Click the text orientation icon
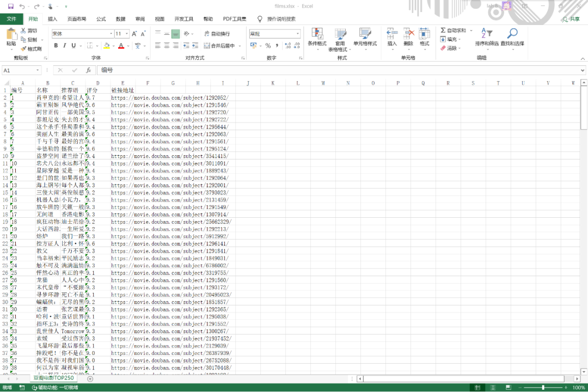The height and width of the screenshot is (392, 588). (186, 34)
